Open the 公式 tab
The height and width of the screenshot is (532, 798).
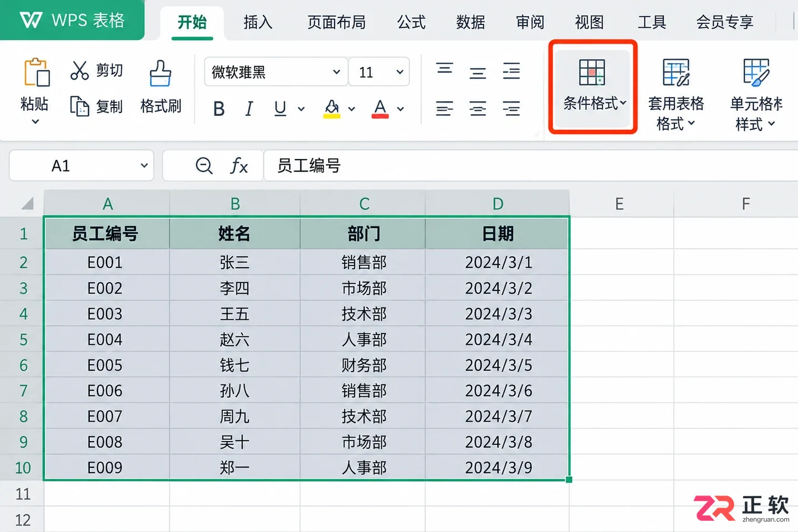click(x=411, y=22)
